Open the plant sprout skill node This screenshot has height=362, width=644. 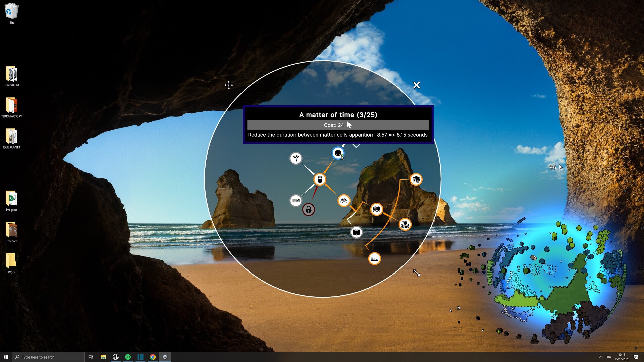pyautogui.click(x=296, y=158)
